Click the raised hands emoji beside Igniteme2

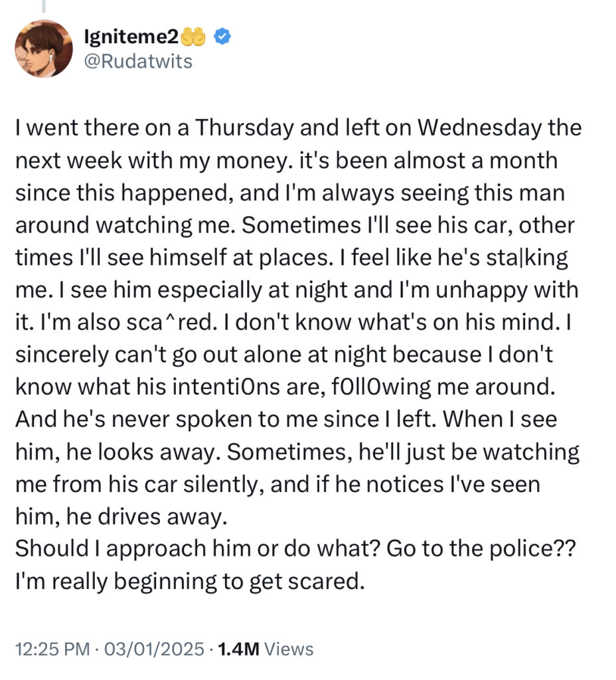[193, 37]
